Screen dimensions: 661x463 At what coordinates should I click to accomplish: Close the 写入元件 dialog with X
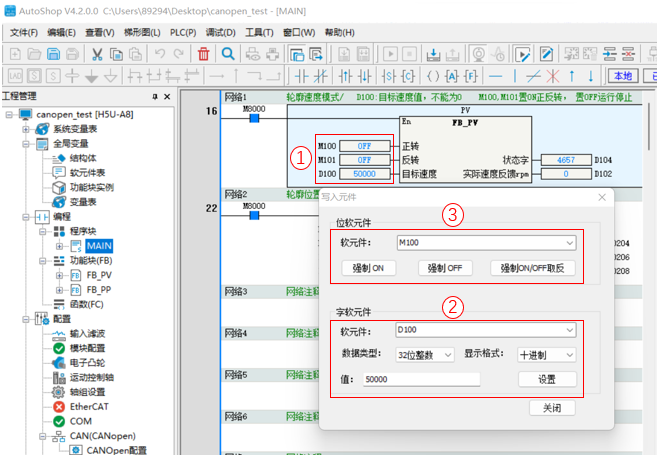pos(602,197)
